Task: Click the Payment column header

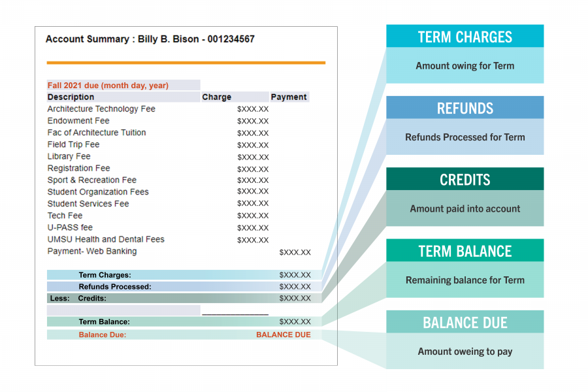Action: [x=288, y=97]
